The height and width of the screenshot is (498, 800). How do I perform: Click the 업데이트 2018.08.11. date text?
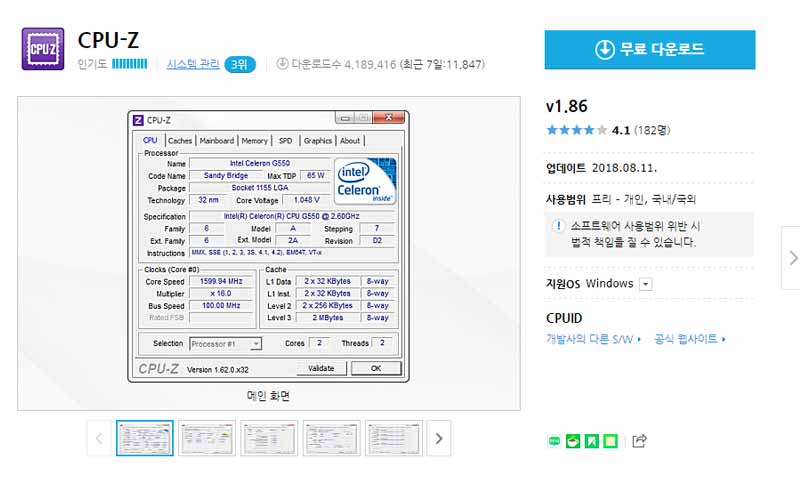click(602, 168)
